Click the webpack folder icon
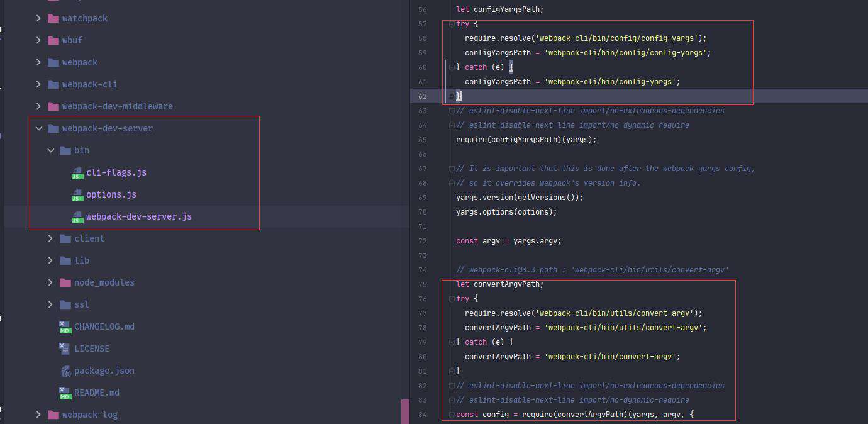Image resolution: width=868 pixels, height=424 pixels. [x=53, y=62]
